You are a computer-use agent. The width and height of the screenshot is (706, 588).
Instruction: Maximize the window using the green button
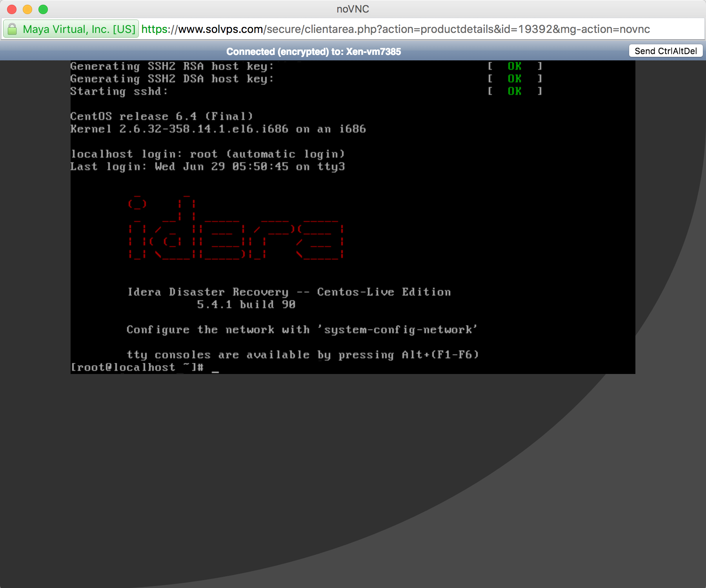(43, 9)
